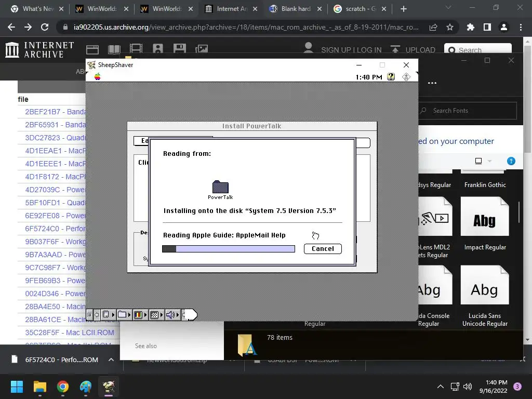
Task: Open the Paint app on the taskbar
Action: [x=86, y=387]
